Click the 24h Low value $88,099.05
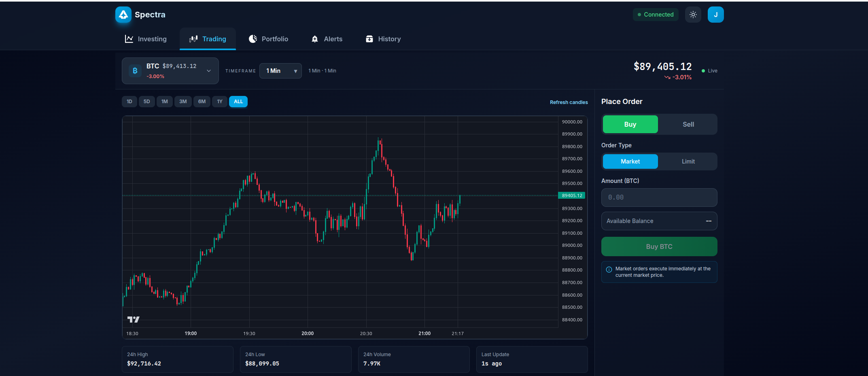Screen dimensions: 868x376 click(x=262, y=363)
